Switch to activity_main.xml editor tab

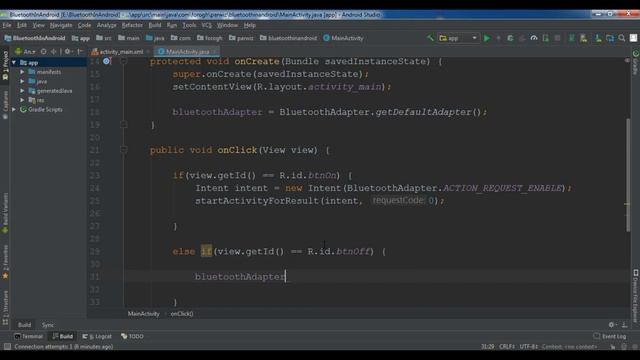point(121,52)
